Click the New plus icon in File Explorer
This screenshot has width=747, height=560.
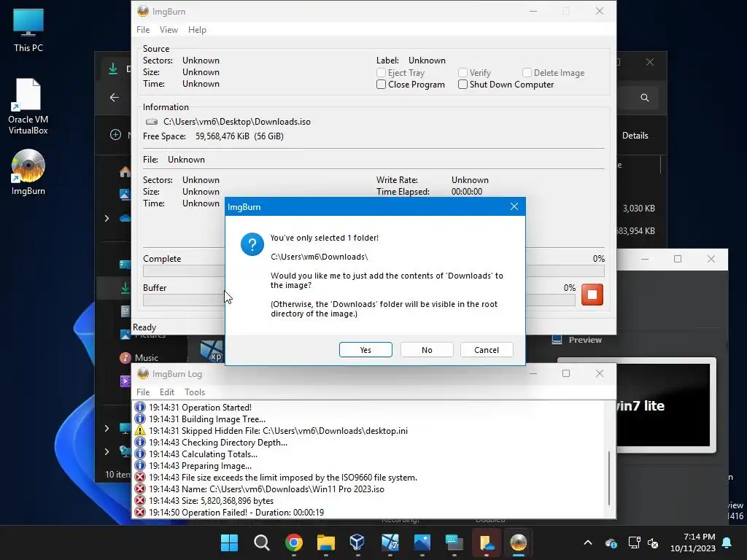click(x=115, y=135)
